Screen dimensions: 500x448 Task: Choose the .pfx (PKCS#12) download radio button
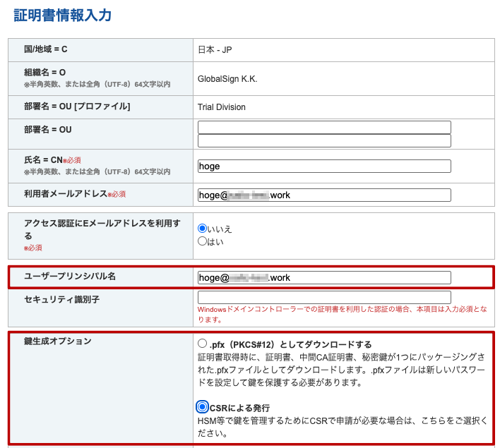pyautogui.click(x=203, y=344)
